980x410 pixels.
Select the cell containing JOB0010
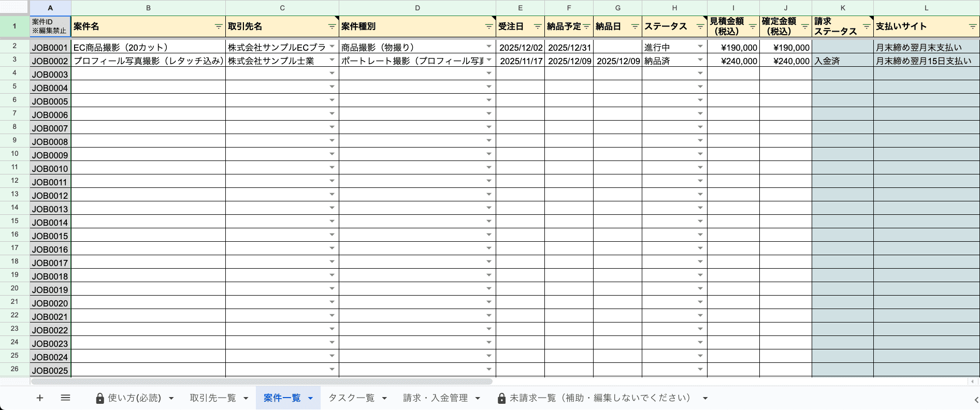point(50,168)
